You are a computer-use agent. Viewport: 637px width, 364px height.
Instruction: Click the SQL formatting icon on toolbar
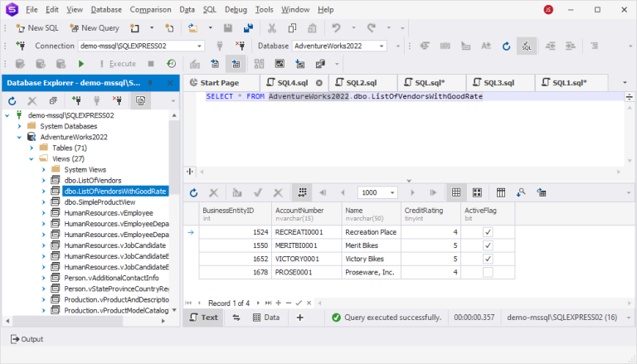pyautogui.click(x=527, y=46)
